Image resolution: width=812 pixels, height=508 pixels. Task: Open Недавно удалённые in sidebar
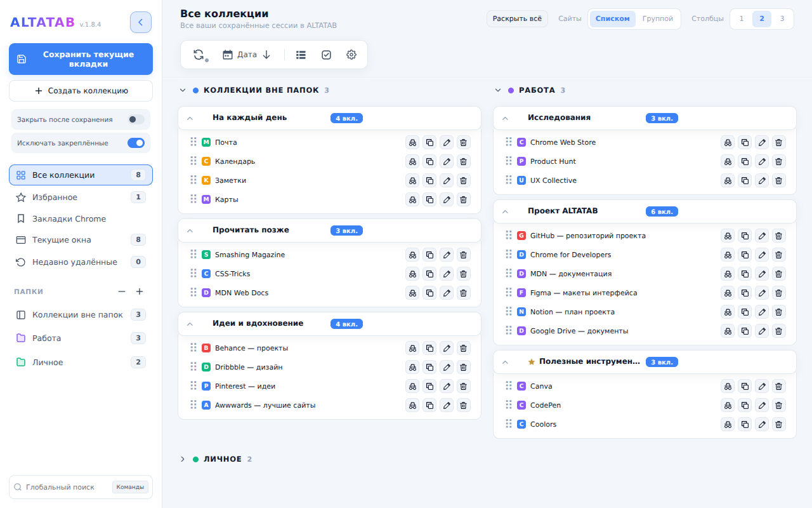click(81, 262)
